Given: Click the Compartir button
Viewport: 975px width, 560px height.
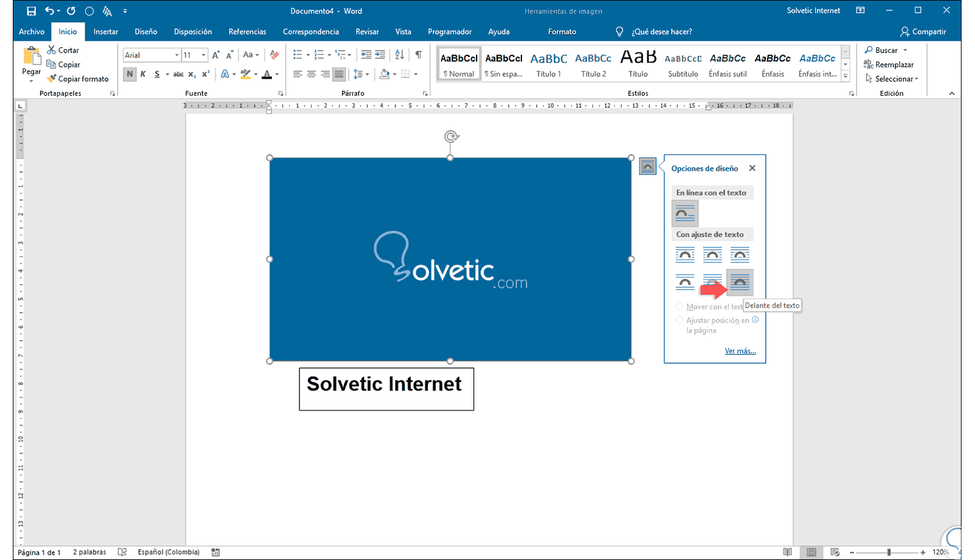Looking at the screenshot, I should tap(923, 31).
